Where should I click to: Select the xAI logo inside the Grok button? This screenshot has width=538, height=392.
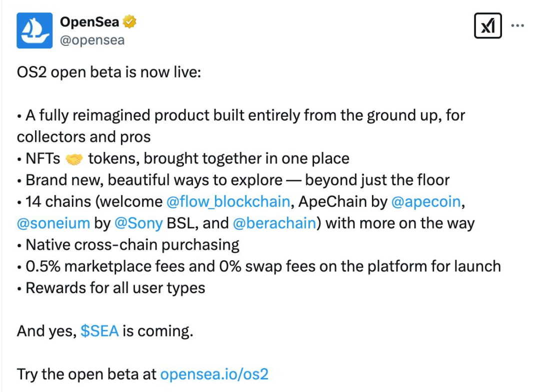487,25
